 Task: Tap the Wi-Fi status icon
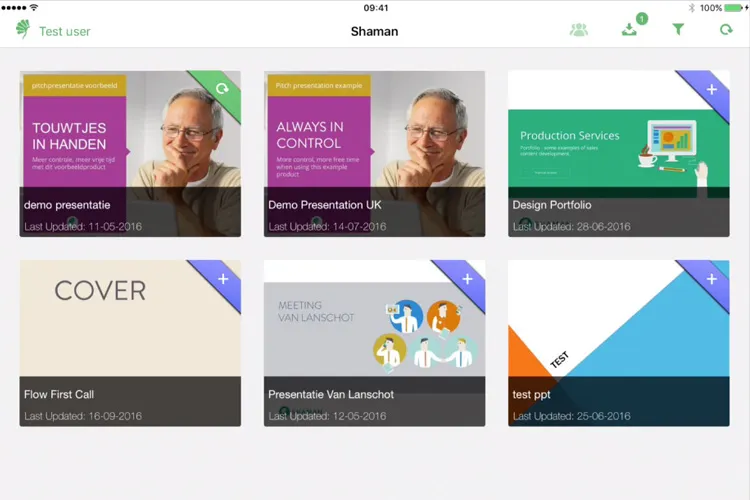tap(34, 7)
